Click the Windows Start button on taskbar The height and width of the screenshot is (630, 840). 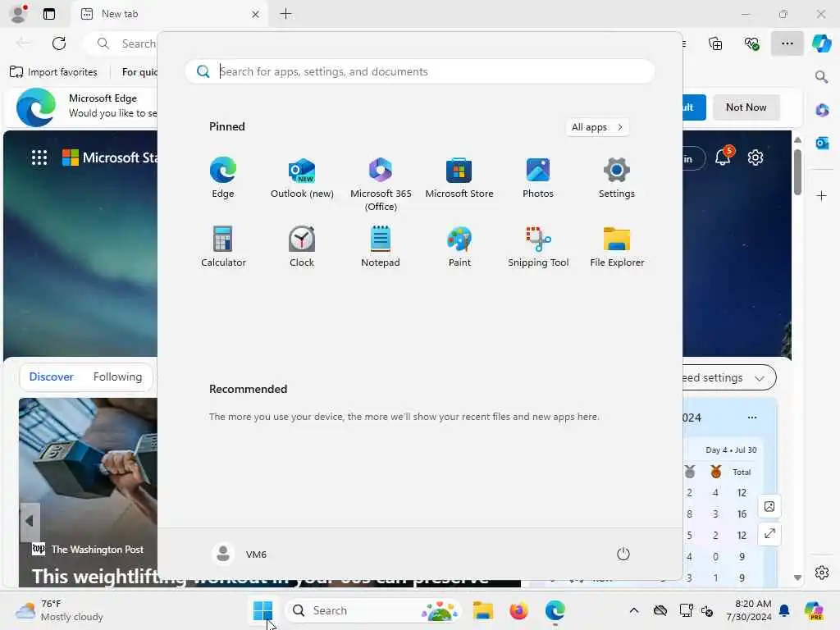tap(262, 610)
